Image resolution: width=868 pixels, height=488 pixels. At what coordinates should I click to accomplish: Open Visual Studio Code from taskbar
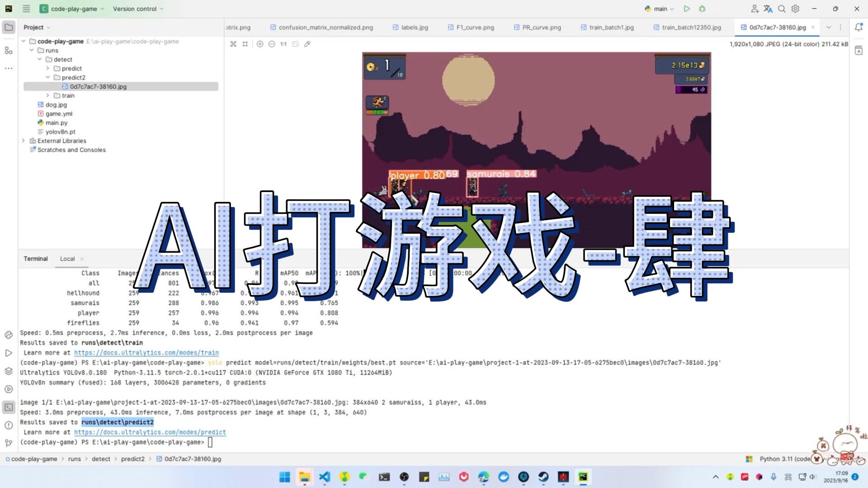[x=324, y=477]
